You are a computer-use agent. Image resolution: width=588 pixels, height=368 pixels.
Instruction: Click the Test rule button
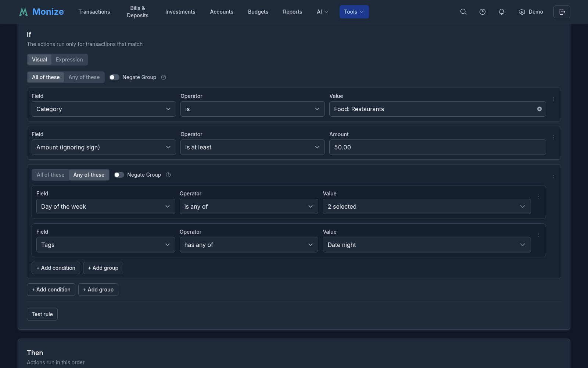point(42,314)
